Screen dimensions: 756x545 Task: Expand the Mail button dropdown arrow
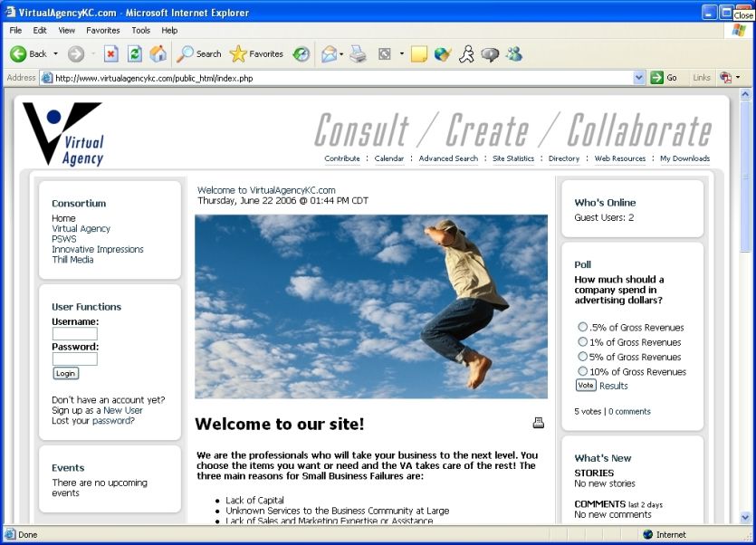tap(341, 54)
